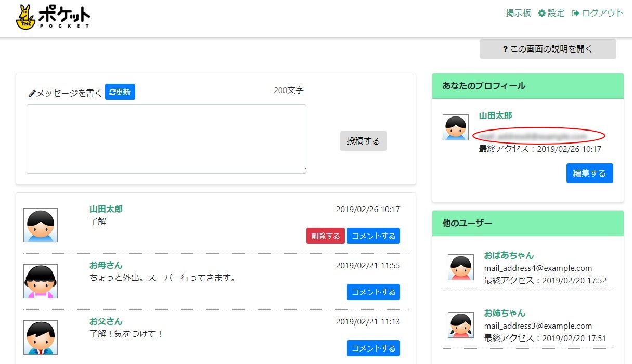The image size is (632, 364).
Task: Click the Pocket kangaroo logo
Action: [x=53, y=17]
